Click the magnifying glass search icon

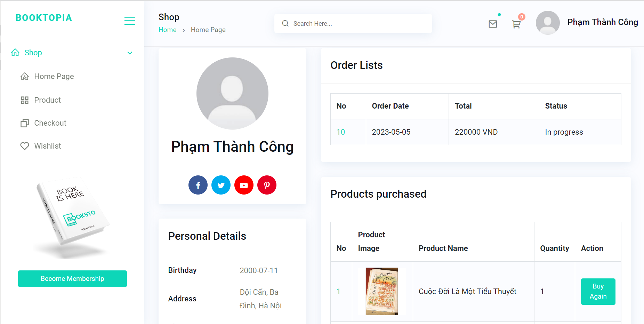tap(285, 23)
